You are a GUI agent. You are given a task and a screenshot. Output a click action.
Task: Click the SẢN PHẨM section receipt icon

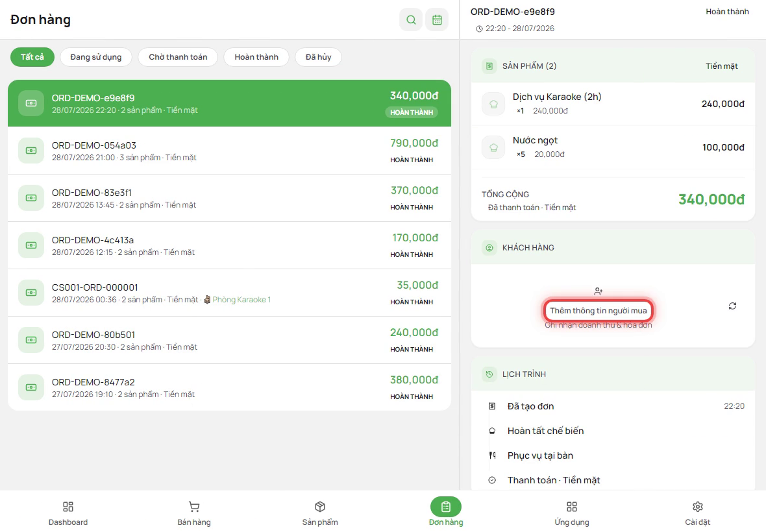click(x=489, y=66)
